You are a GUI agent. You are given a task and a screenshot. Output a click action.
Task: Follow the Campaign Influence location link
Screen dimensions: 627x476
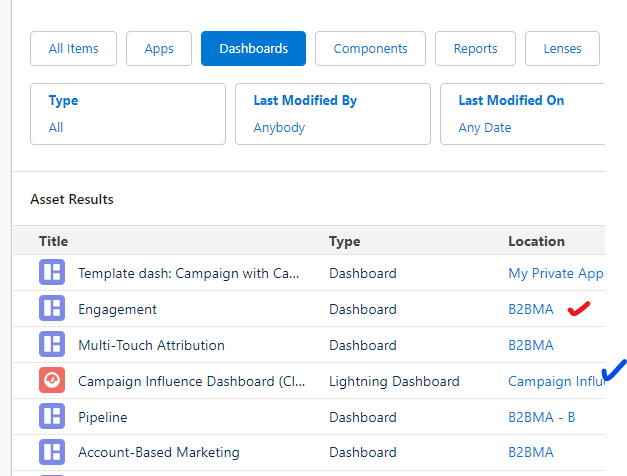point(553,381)
